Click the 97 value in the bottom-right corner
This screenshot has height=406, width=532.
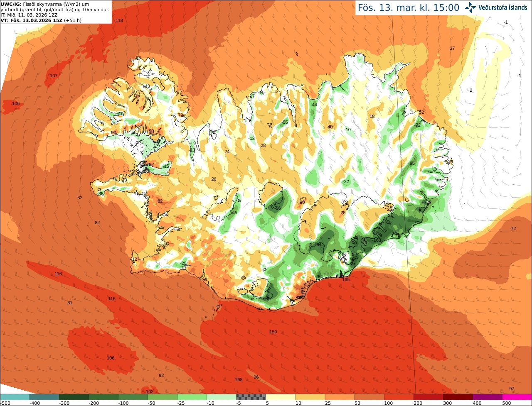coord(512,389)
